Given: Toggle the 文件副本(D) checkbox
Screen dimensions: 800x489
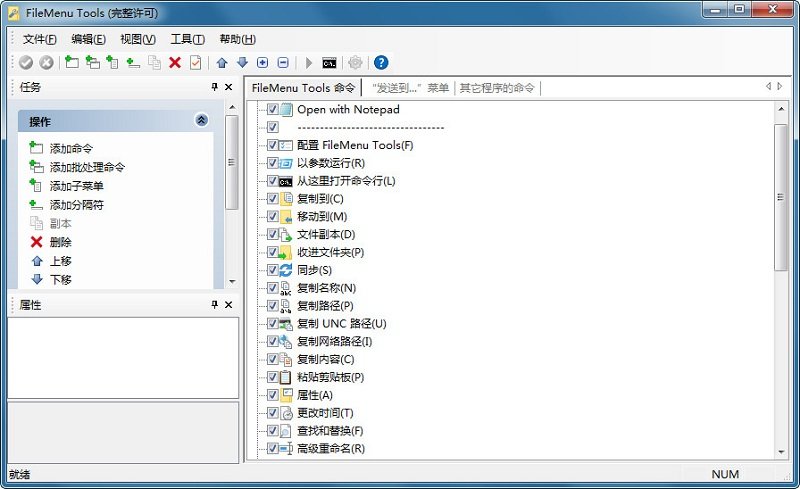Looking at the screenshot, I should click(273, 234).
